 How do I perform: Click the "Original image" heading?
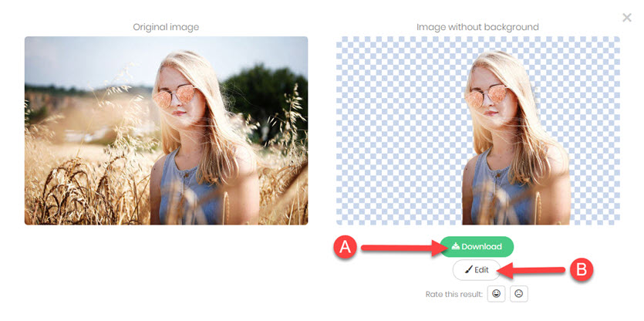[x=166, y=27]
